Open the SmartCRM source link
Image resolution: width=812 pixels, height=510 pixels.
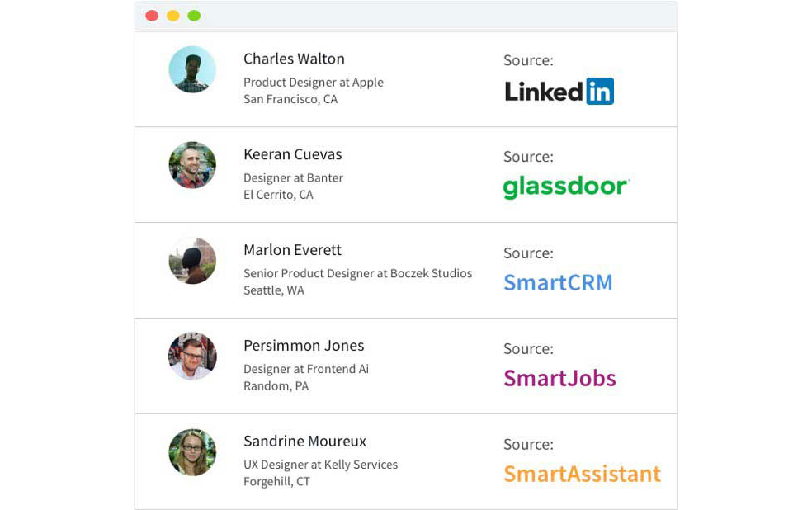click(x=558, y=282)
